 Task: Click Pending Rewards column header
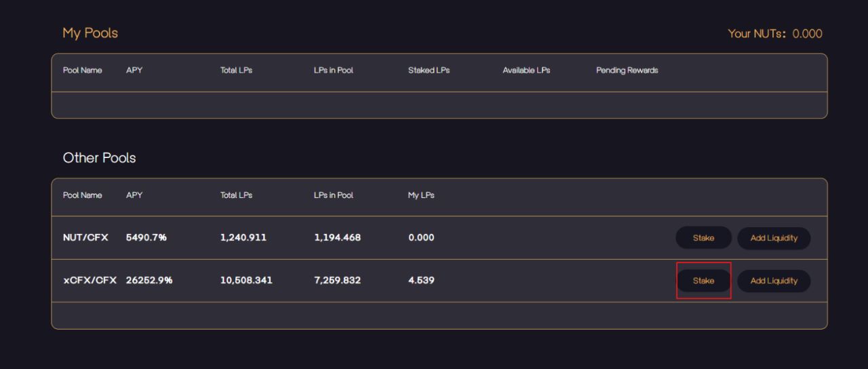pyautogui.click(x=627, y=71)
